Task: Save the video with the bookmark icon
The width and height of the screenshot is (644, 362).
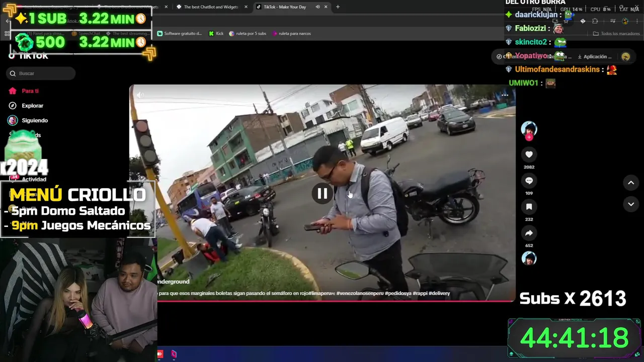Action: 529,207
